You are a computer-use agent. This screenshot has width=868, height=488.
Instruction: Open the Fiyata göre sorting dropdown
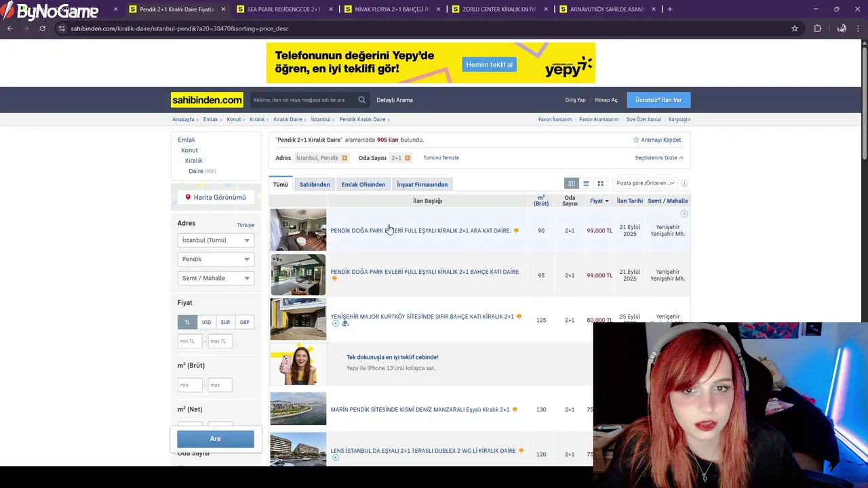pos(645,183)
